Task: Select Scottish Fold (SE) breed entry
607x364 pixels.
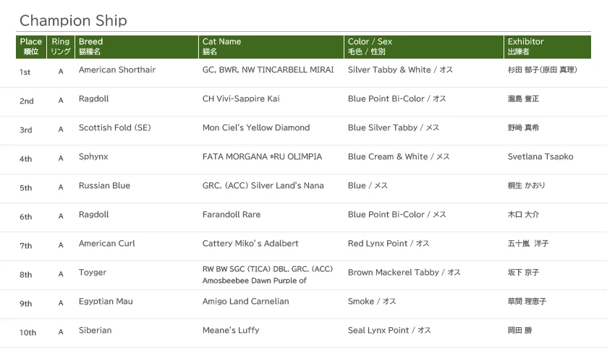Action: pos(114,128)
